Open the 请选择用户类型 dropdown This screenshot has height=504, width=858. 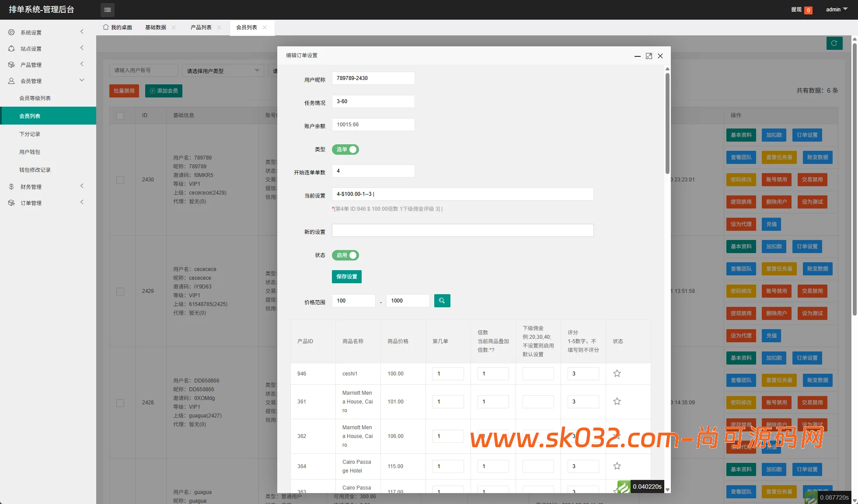tap(223, 71)
